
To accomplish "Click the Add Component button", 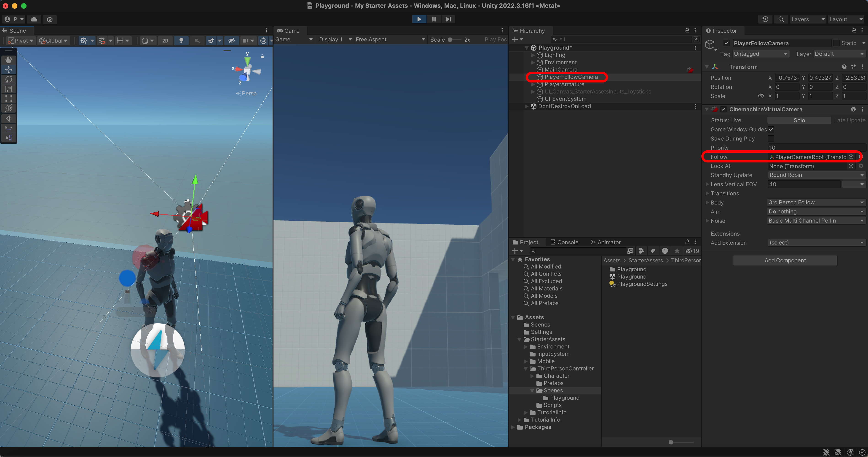I will [785, 260].
